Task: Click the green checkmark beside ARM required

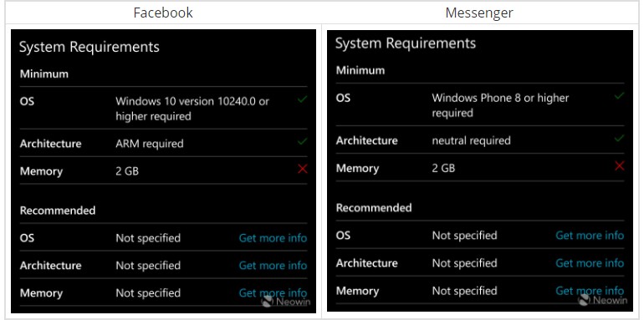Action: 302,141
